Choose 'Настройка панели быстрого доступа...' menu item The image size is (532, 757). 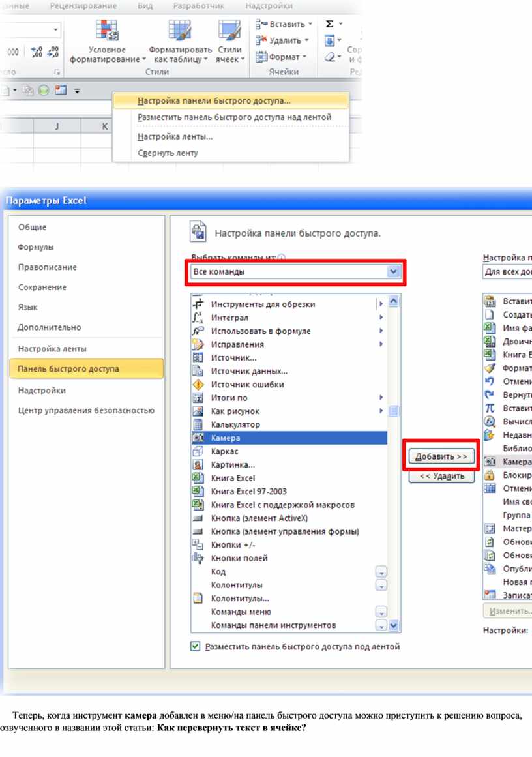214,101
